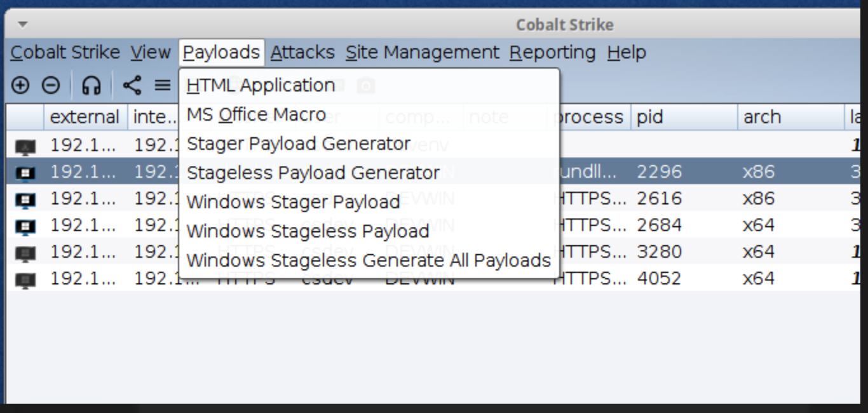Click beacon icon for pid 2616 row
This screenshot has height=413, width=868.
26,199
